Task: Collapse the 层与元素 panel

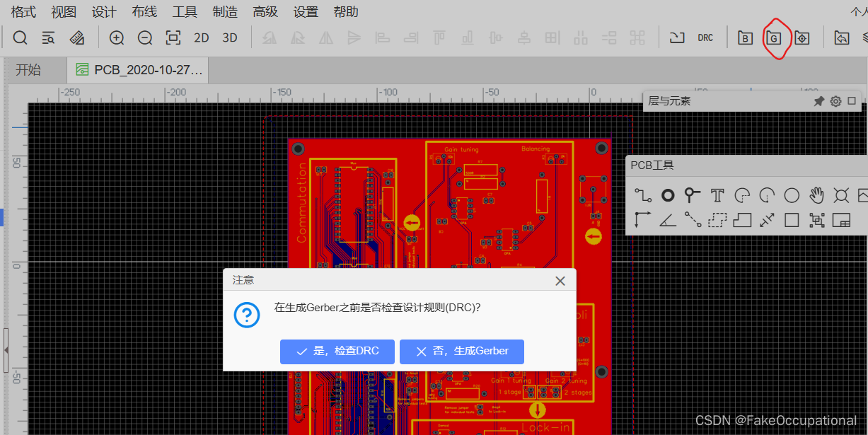Action: [x=851, y=100]
